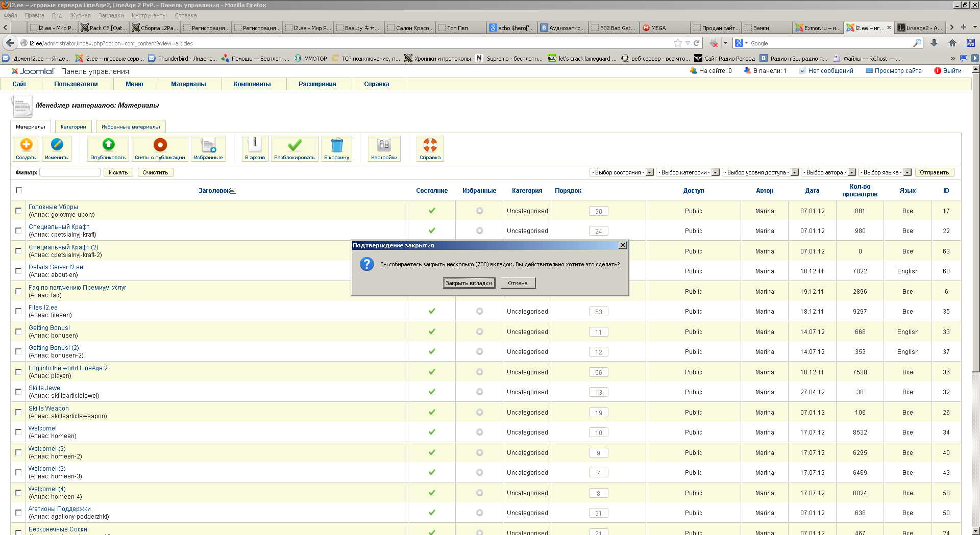Check the box for Files l2.ee
This screenshot has width=980, height=535.
[x=18, y=311]
